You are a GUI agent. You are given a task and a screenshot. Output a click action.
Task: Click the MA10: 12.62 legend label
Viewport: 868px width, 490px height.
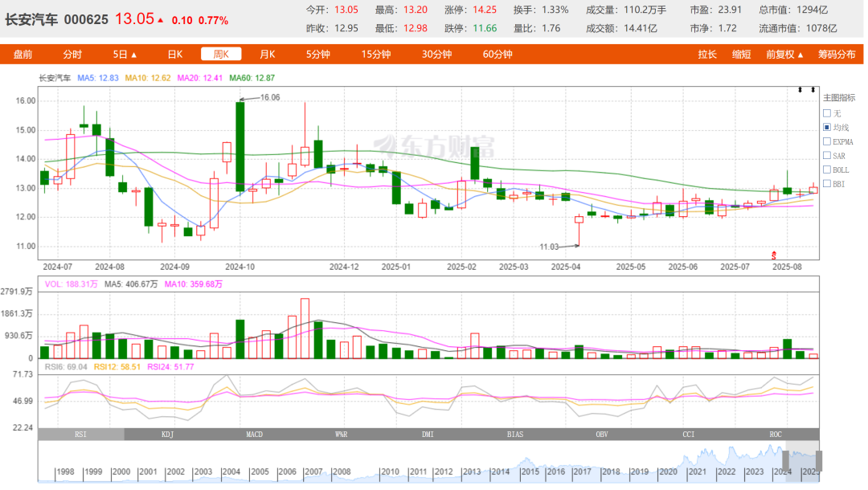click(x=148, y=78)
